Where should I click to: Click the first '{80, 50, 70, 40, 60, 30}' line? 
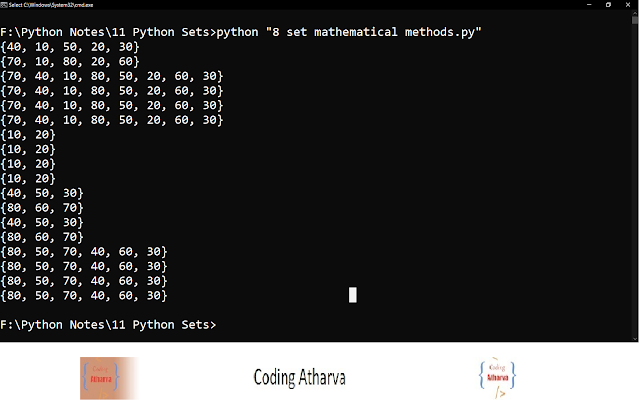[84, 252]
